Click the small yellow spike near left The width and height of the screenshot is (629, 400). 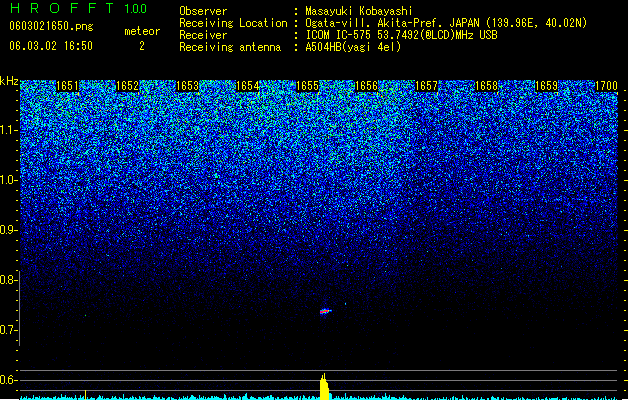(85, 394)
